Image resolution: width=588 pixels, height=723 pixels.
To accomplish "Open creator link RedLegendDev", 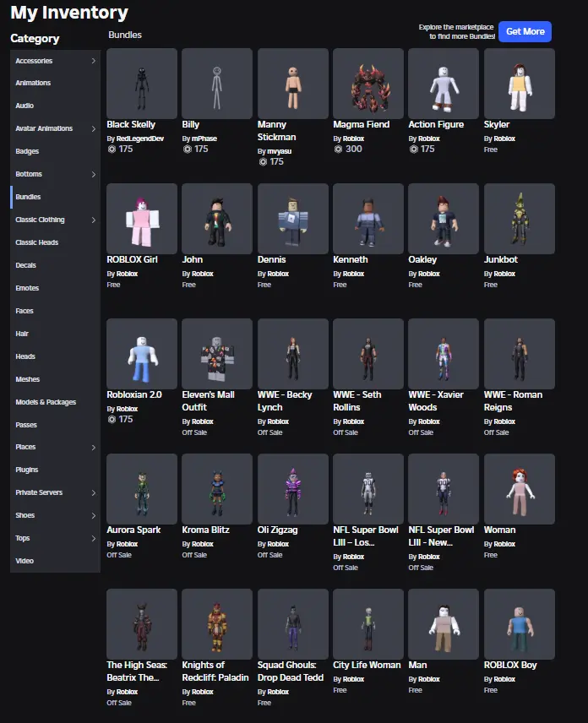I will point(139,139).
